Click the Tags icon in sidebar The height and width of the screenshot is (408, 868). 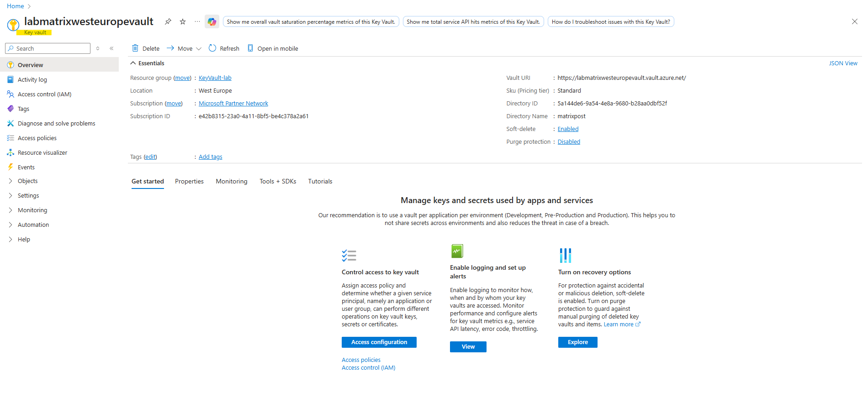(11, 109)
